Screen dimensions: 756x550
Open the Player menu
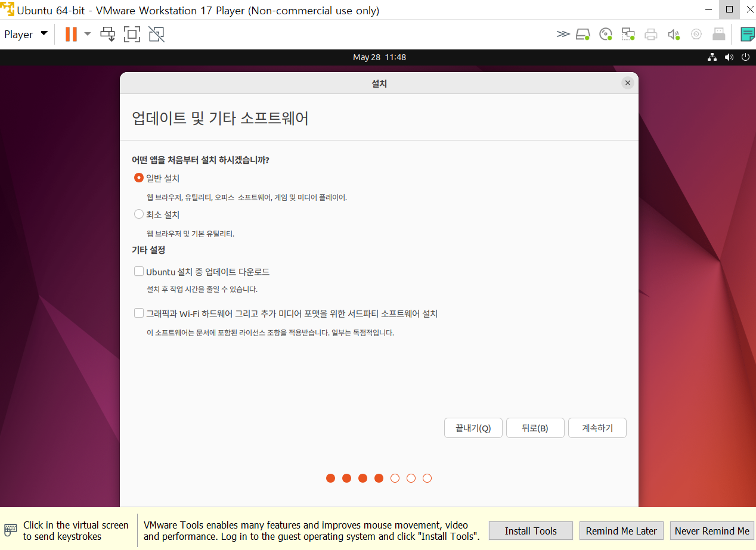click(26, 34)
